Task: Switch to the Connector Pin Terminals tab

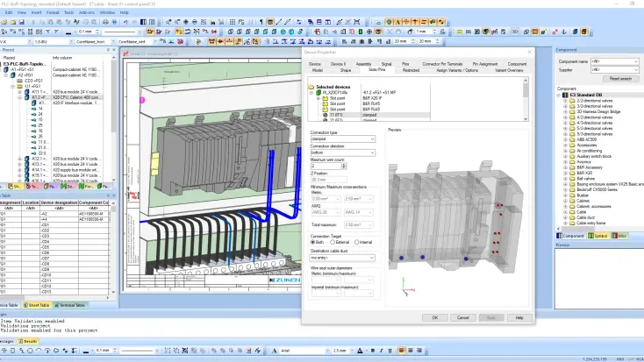Action: point(442,64)
